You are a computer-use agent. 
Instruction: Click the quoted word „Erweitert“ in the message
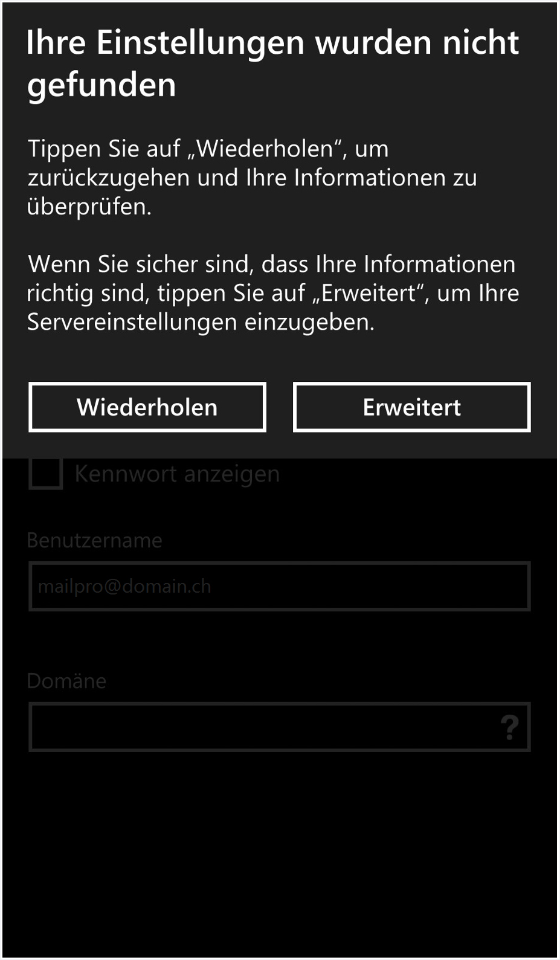coord(369,293)
